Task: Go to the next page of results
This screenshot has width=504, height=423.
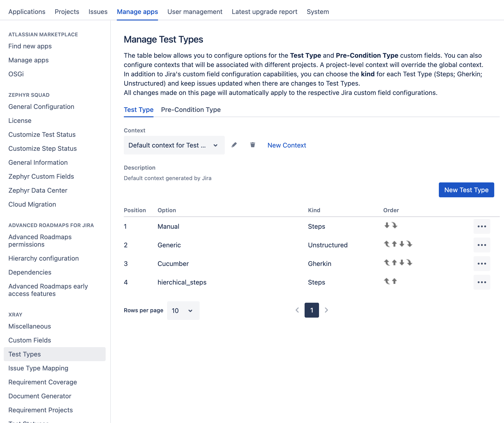Action: (x=326, y=310)
